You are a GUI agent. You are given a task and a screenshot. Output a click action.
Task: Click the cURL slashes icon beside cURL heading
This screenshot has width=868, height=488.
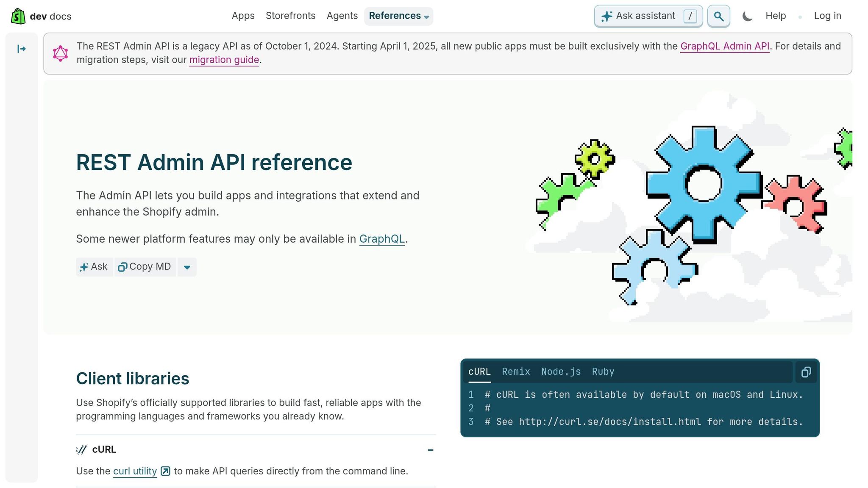[x=81, y=449]
